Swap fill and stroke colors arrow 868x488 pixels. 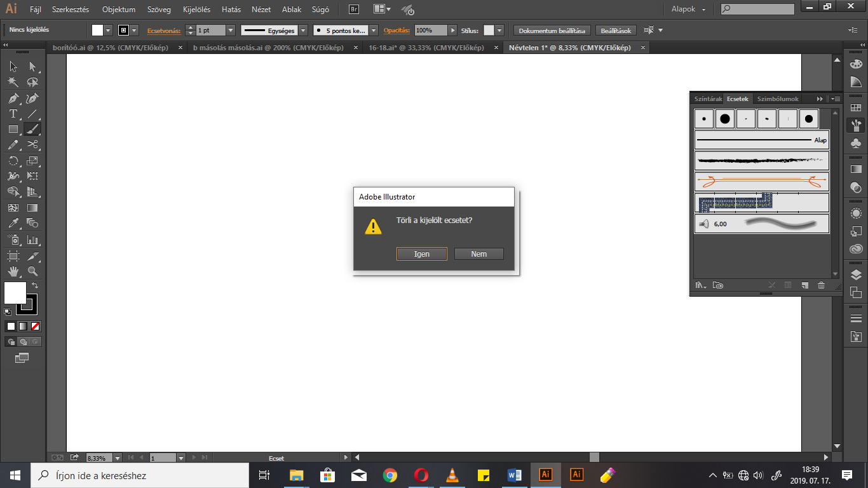point(35,286)
